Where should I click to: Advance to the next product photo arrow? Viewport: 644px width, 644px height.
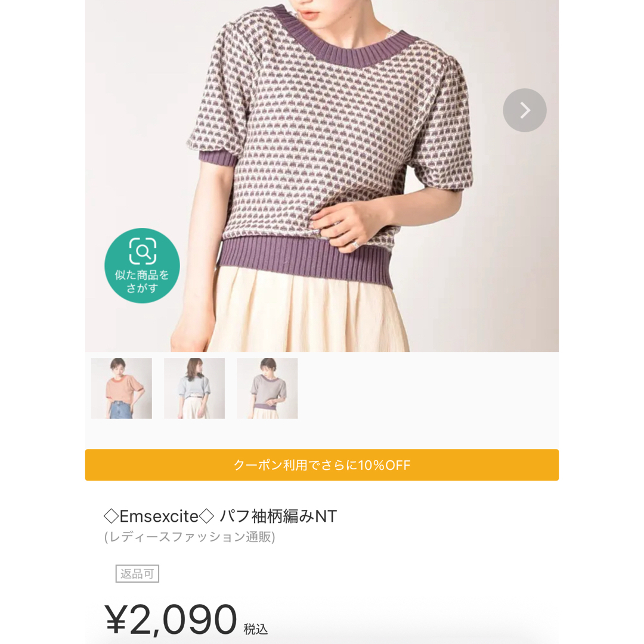pos(525,110)
